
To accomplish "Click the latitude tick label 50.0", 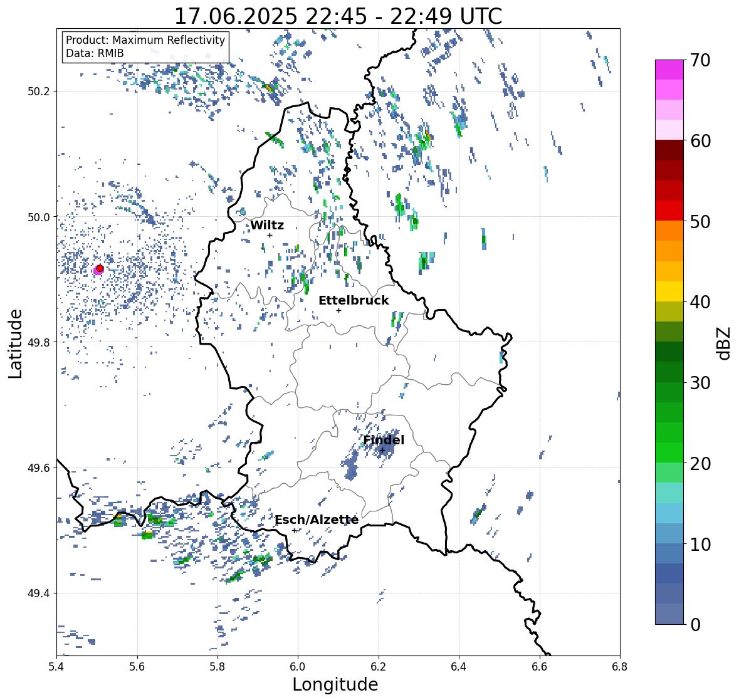I will pyautogui.click(x=39, y=217).
